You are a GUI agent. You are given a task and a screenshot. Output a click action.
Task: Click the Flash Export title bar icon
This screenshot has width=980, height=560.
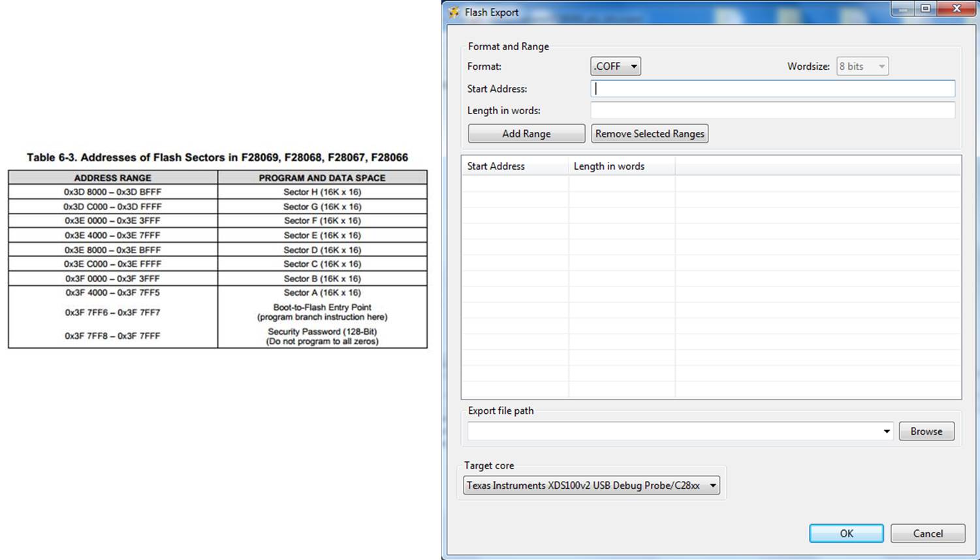click(454, 12)
